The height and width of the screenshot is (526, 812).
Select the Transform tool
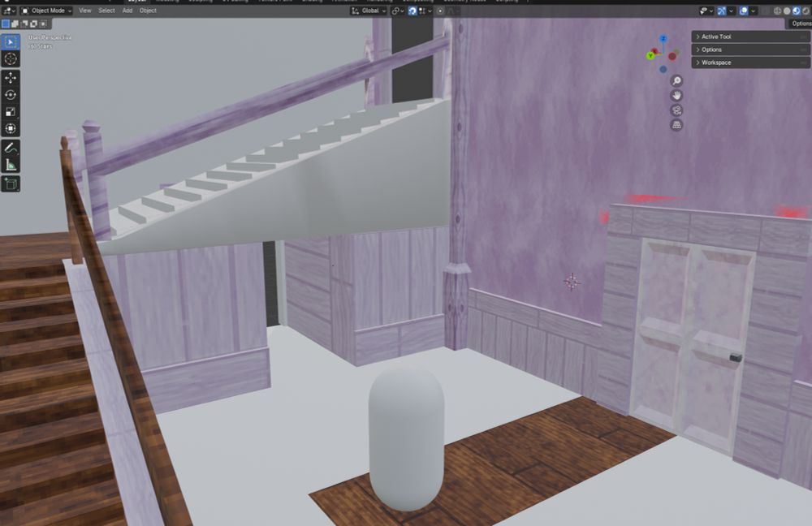pos(11,128)
